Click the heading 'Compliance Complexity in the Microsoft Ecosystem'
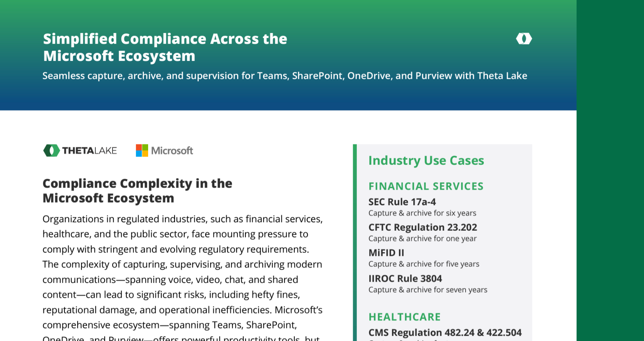This screenshot has width=644, height=341. (x=138, y=191)
